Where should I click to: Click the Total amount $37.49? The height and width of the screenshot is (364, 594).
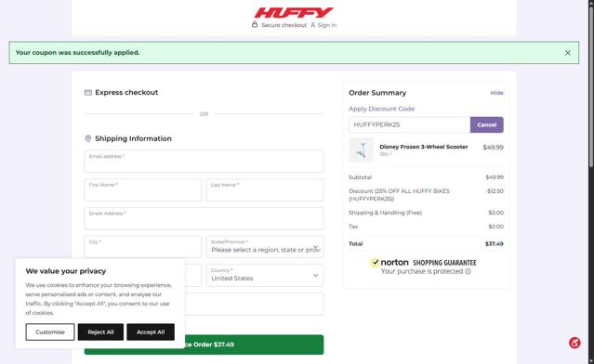(494, 244)
